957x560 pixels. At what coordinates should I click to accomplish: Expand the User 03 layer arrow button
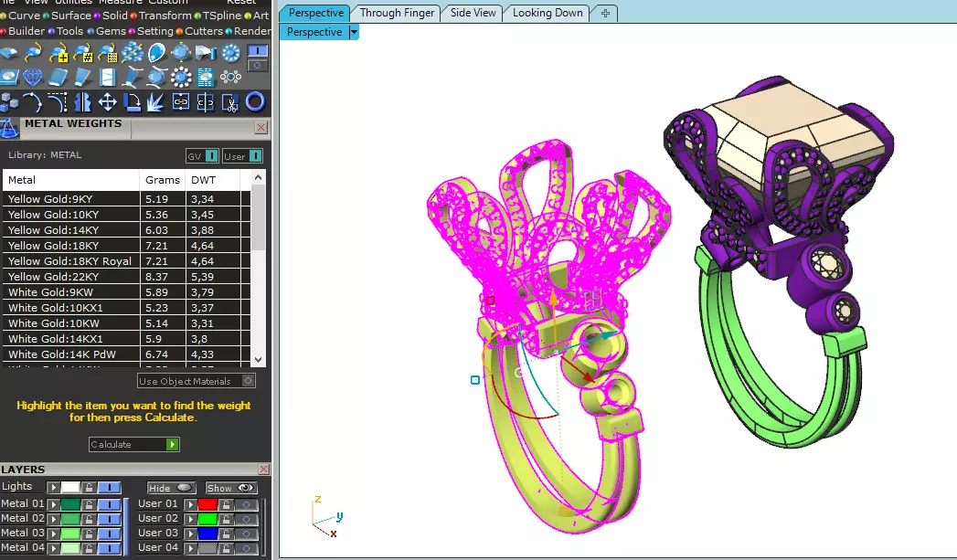pos(191,534)
